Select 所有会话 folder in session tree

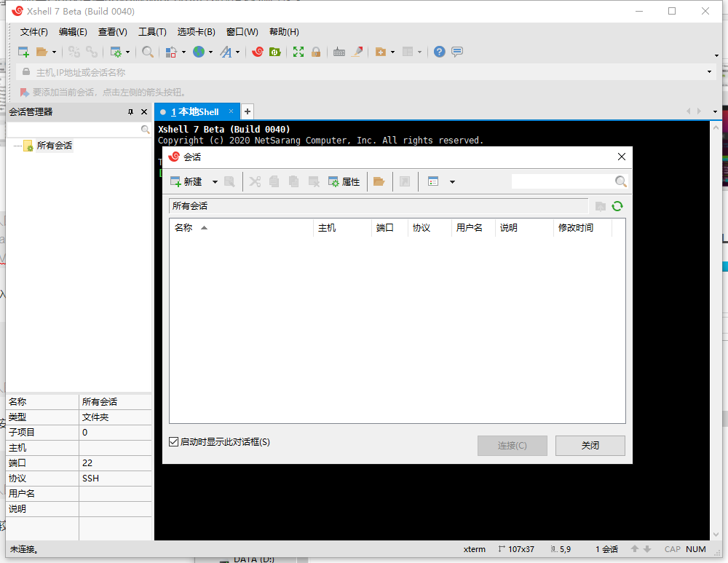(55, 146)
